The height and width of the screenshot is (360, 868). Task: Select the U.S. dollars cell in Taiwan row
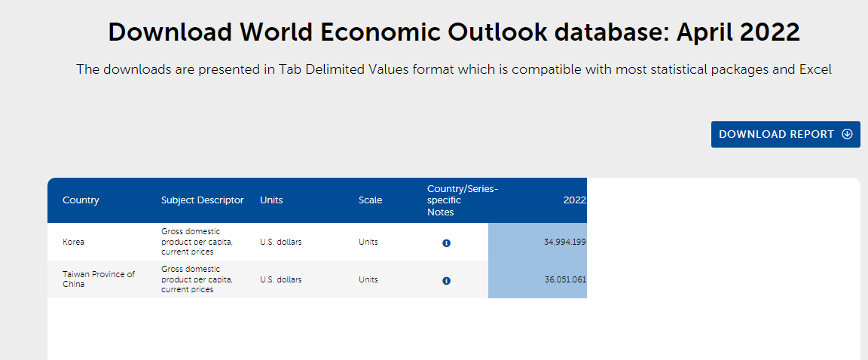point(280,280)
